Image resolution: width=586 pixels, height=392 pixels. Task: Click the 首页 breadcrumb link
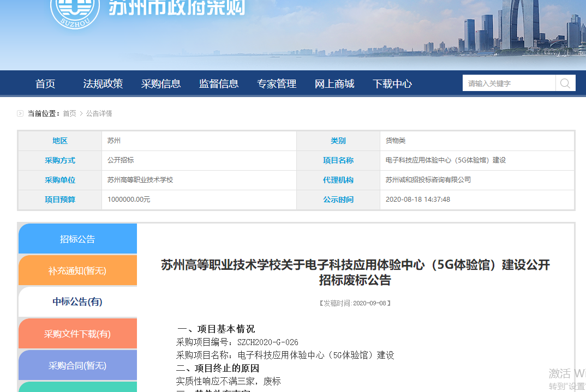[69, 113]
